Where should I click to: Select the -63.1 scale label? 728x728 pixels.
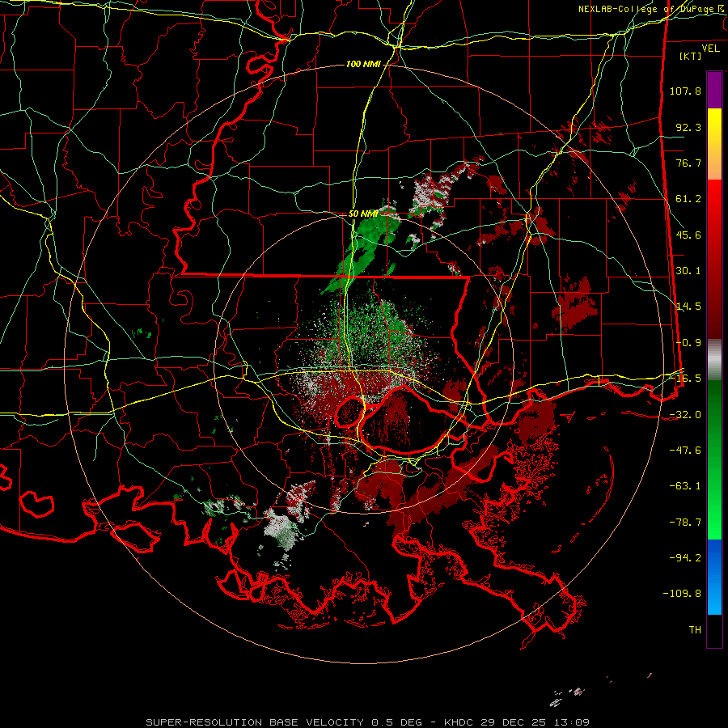[x=685, y=486]
